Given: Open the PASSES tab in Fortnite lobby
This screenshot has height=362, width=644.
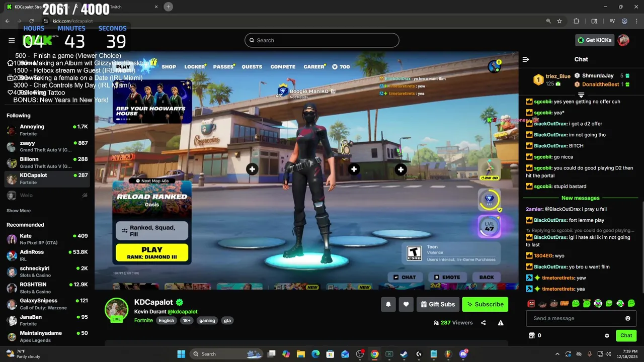Looking at the screenshot, I should [x=223, y=66].
